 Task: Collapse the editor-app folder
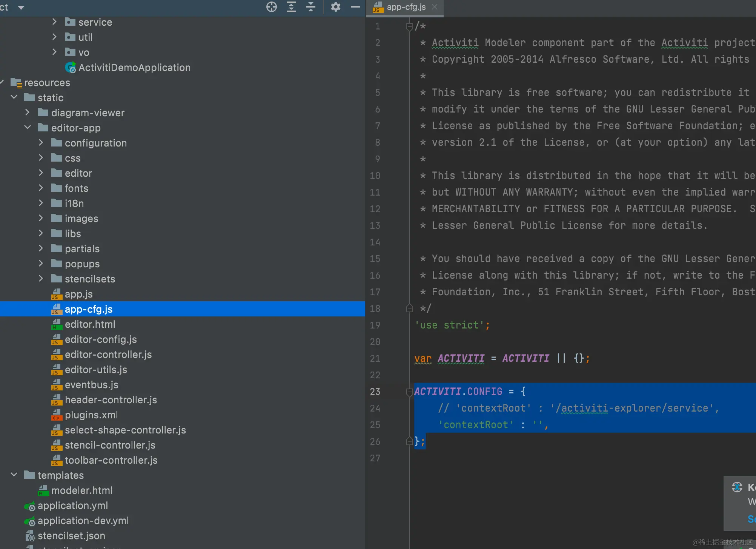coord(28,128)
